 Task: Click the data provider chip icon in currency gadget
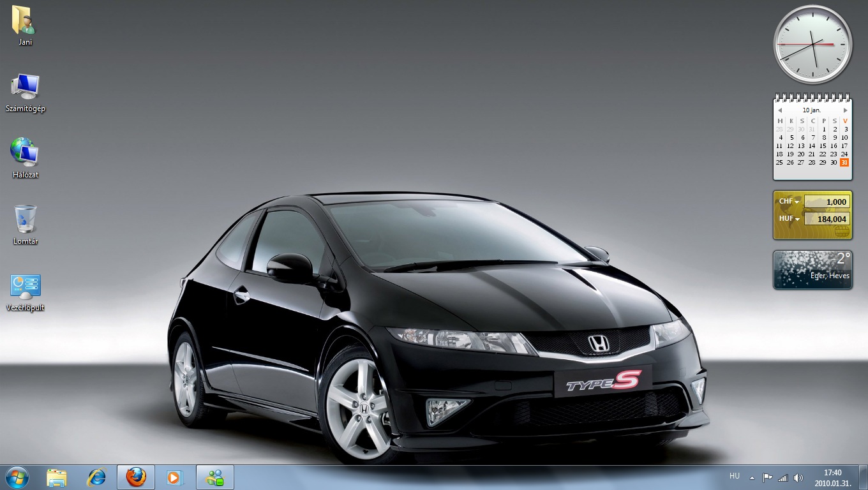pyautogui.click(x=842, y=232)
